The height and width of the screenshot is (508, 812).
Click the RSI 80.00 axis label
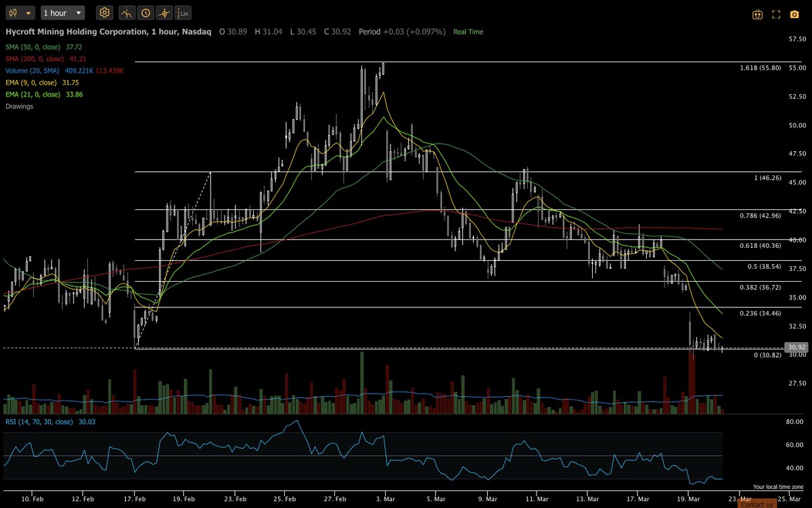coord(794,422)
